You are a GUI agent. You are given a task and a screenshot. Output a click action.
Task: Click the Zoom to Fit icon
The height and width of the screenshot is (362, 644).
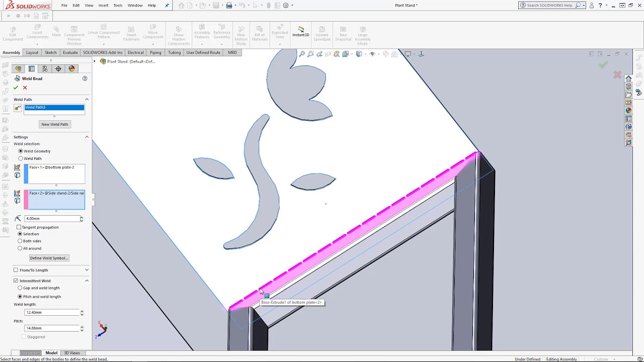(x=302, y=54)
